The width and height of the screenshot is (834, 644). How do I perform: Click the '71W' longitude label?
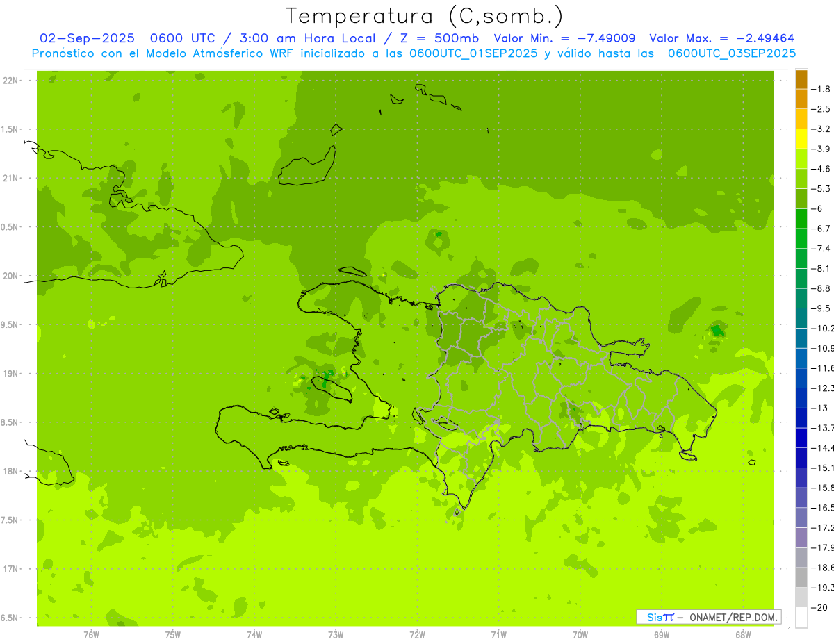498,635
